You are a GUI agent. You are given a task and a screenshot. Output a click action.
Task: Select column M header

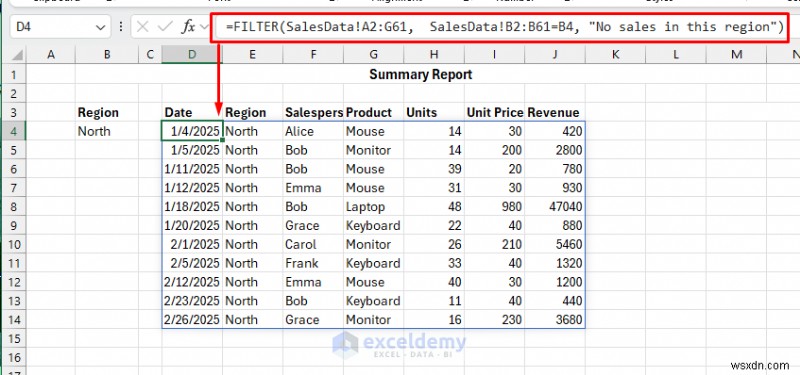tap(736, 55)
